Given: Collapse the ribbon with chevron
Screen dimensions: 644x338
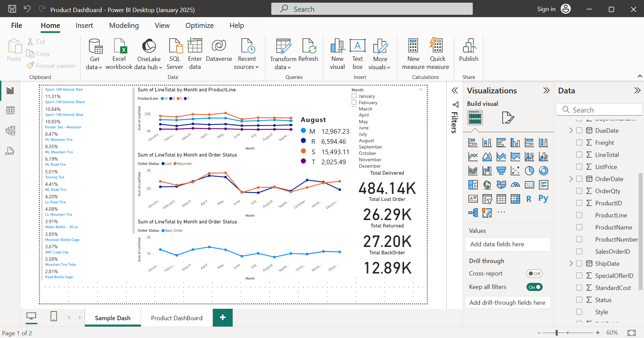Looking at the screenshot, I should pos(640,77).
